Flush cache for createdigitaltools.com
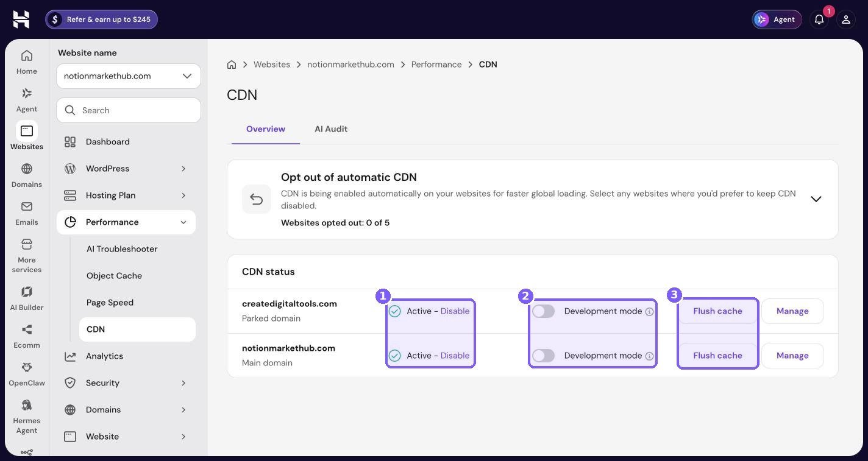 coord(717,311)
